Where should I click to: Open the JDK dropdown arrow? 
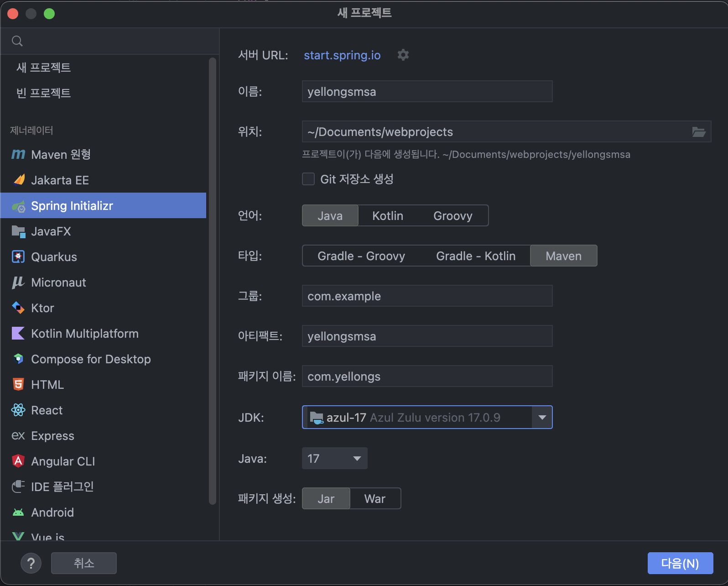pyautogui.click(x=542, y=417)
